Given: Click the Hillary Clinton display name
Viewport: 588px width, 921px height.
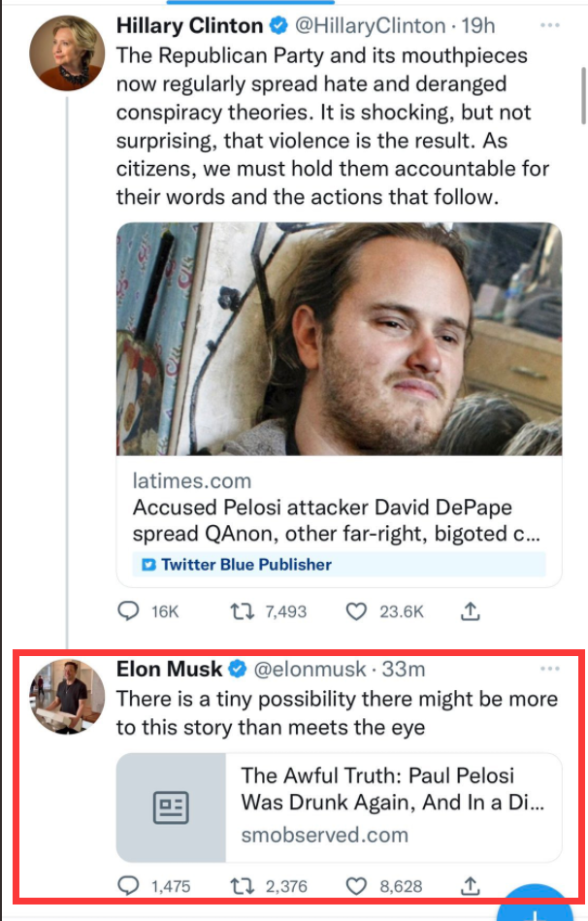Looking at the screenshot, I should point(189,25).
